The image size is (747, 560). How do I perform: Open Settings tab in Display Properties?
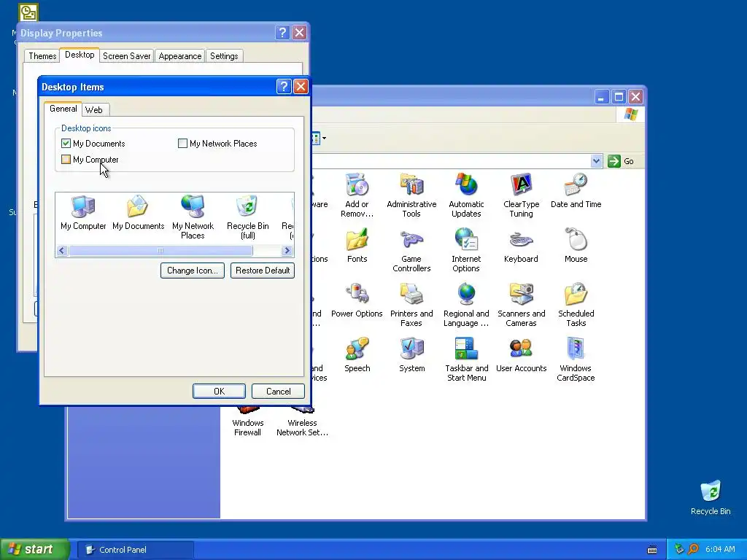(224, 56)
